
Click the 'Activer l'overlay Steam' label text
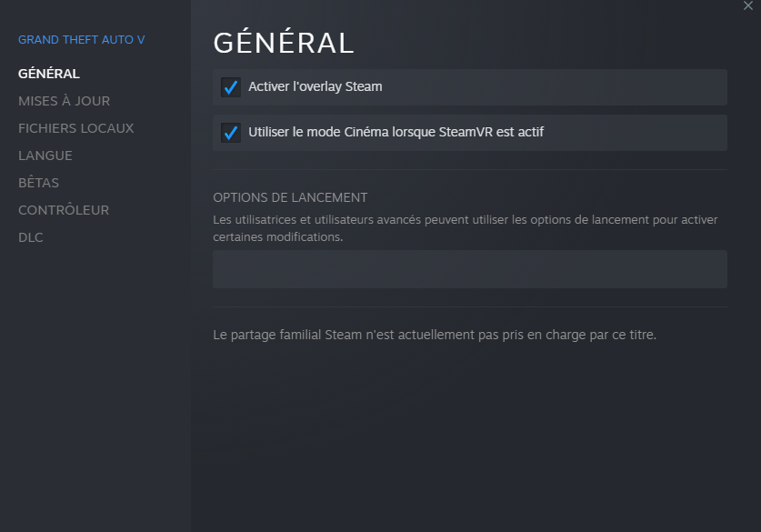click(315, 87)
